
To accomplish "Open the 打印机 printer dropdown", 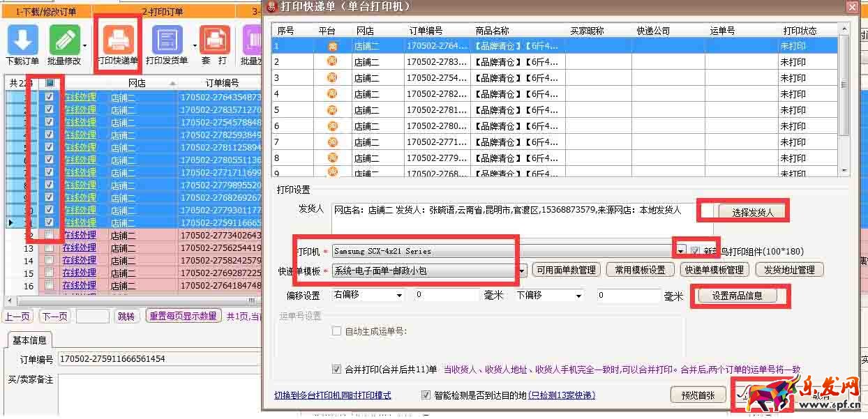I will [x=681, y=251].
